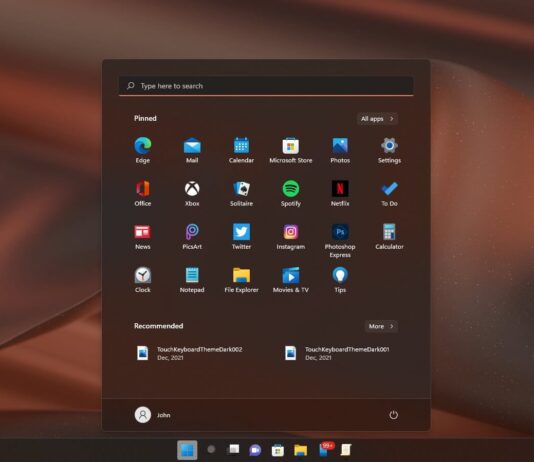Launch the Photos app
The width and height of the screenshot is (534, 462).
coord(340,150)
